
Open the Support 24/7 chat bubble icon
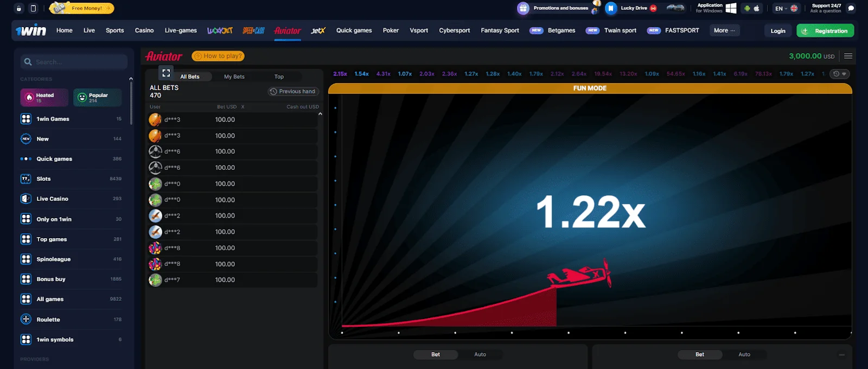coord(851,8)
